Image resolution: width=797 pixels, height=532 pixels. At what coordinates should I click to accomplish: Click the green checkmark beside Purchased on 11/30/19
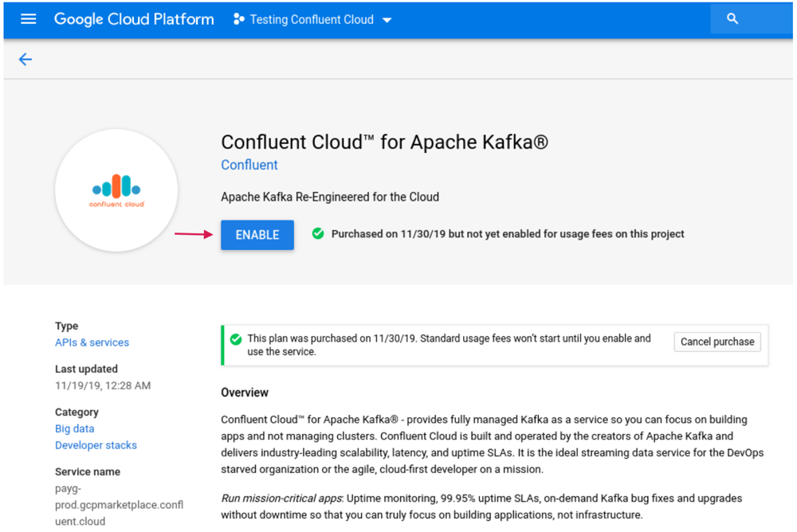click(x=318, y=233)
